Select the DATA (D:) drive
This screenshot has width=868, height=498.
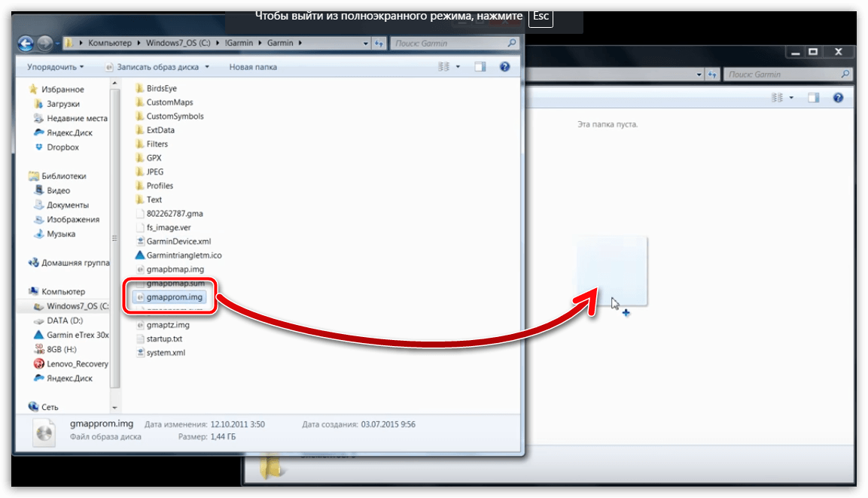(x=58, y=320)
